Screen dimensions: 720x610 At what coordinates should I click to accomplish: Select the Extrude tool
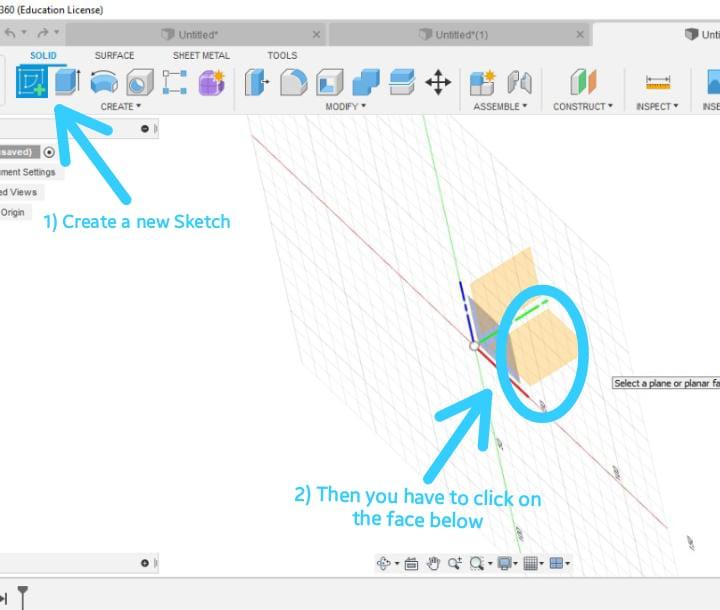coord(68,82)
